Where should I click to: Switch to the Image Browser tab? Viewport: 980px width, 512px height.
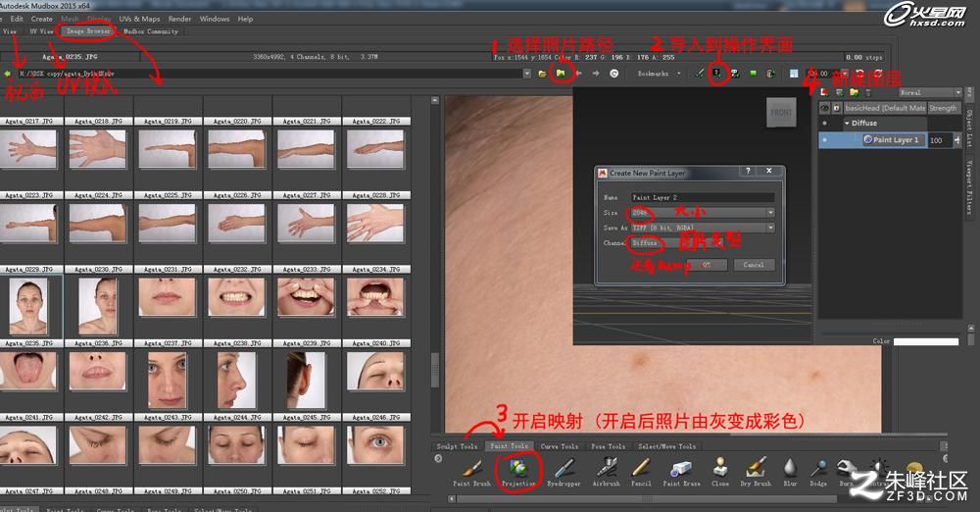point(88,31)
